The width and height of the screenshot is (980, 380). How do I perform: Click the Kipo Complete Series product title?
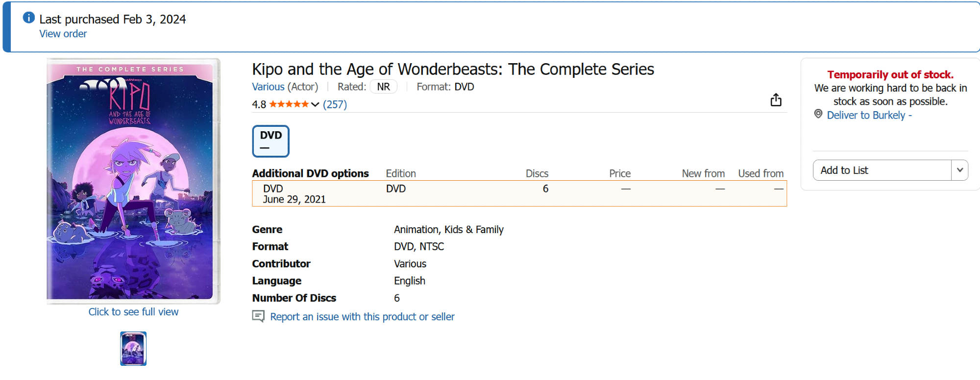point(453,70)
